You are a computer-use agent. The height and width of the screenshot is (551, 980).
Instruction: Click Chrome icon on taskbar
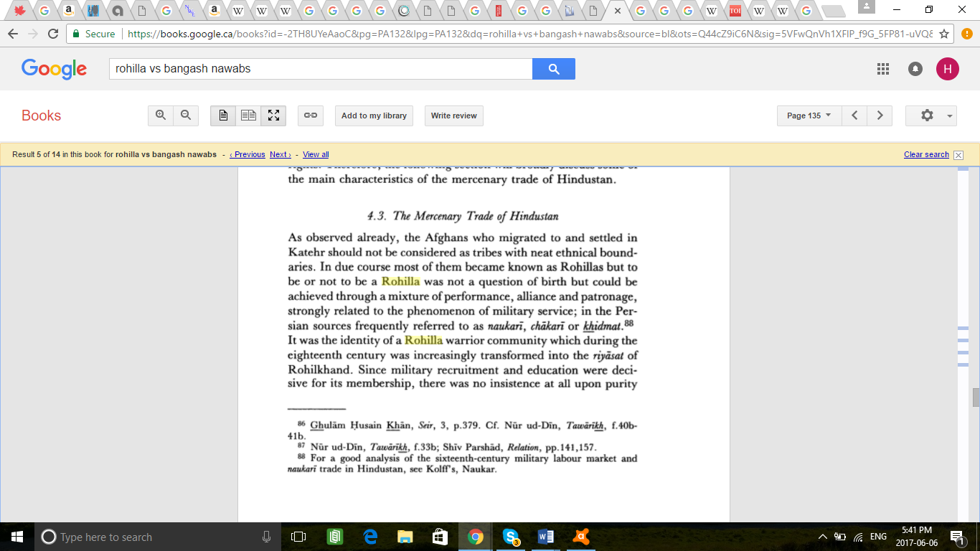(x=476, y=537)
